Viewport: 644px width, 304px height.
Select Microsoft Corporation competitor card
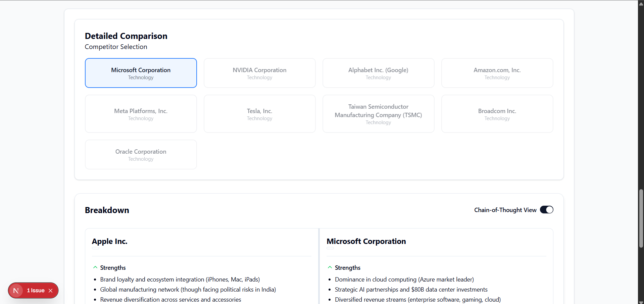click(141, 73)
